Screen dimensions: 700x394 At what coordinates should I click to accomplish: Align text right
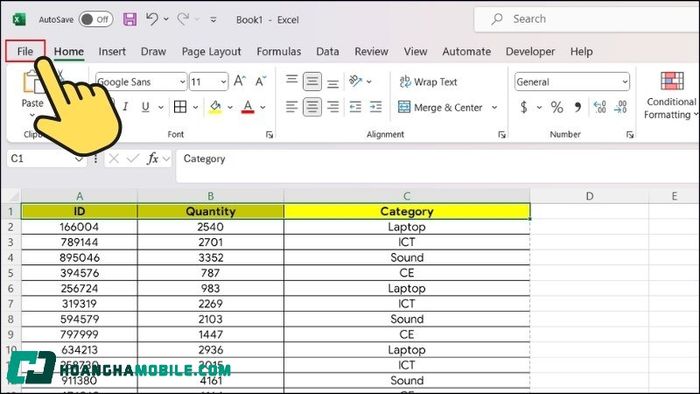333,107
